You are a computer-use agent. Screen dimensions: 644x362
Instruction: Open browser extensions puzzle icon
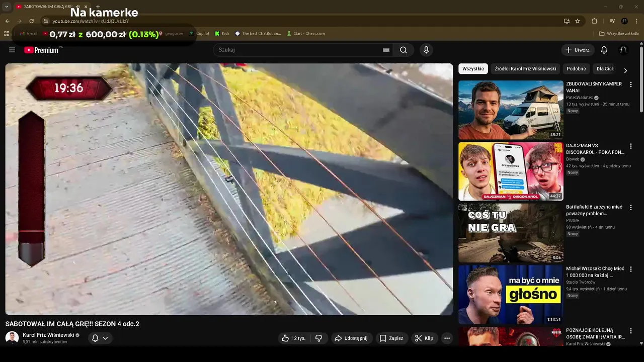coord(594,21)
